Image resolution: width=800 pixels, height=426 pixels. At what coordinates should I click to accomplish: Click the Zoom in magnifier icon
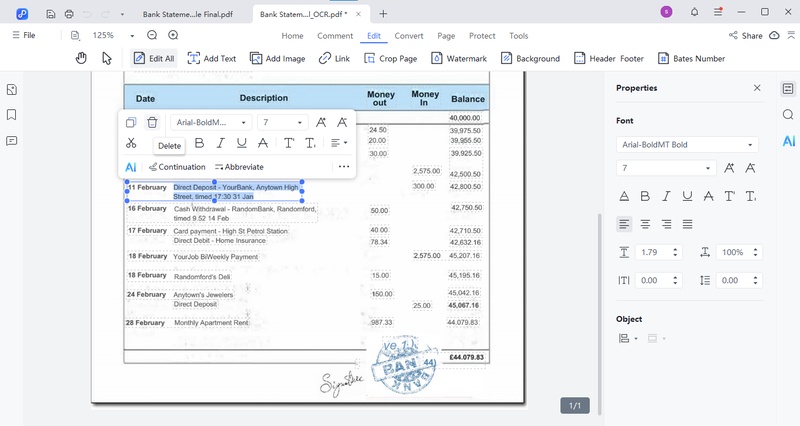click(x=173, y=35)
